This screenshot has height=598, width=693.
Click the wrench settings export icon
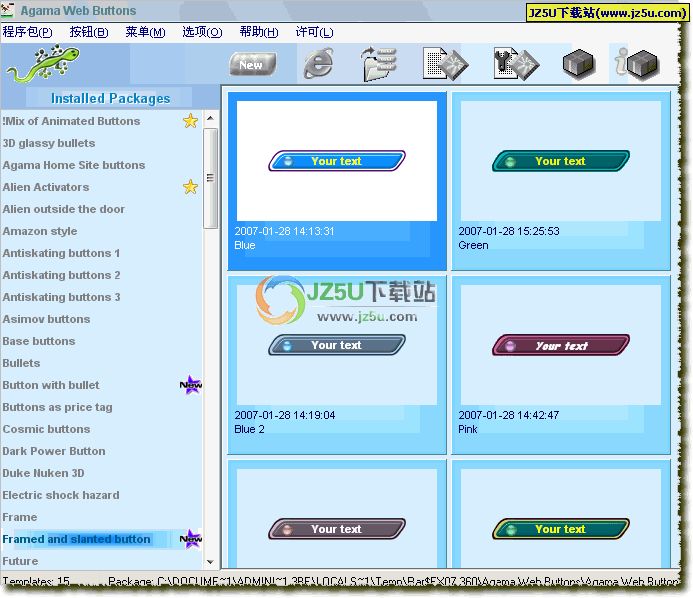click(516, 64)
